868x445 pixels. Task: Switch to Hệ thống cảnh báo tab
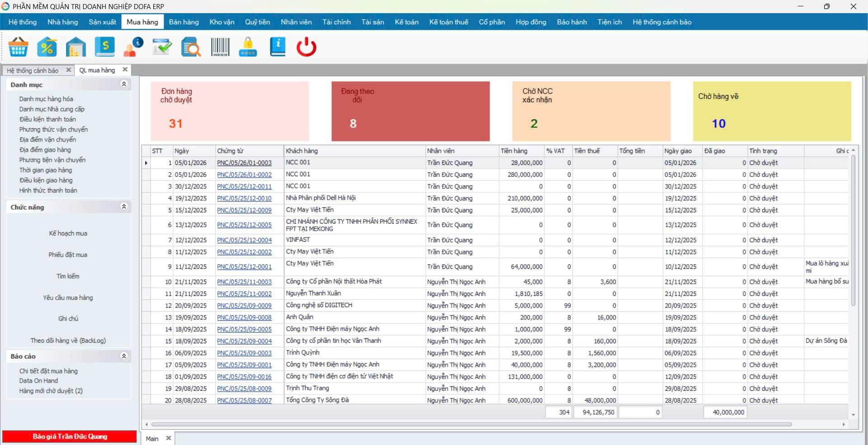[33, 70]
